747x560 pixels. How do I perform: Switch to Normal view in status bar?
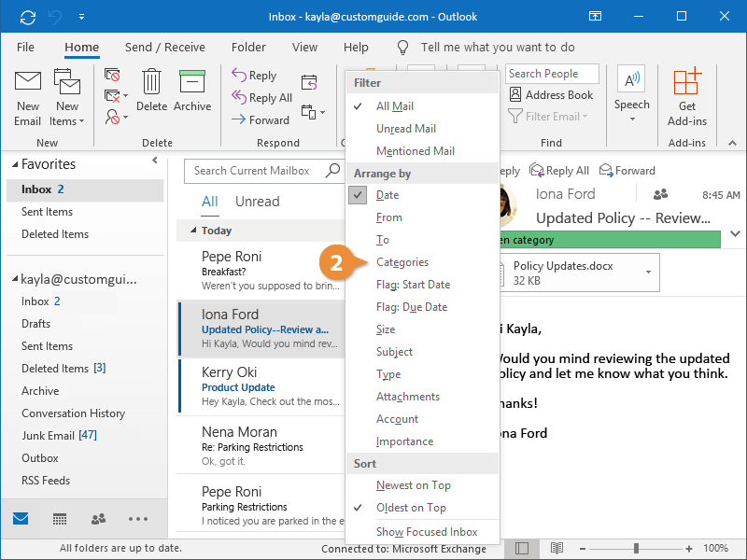(x=522, y=548)
